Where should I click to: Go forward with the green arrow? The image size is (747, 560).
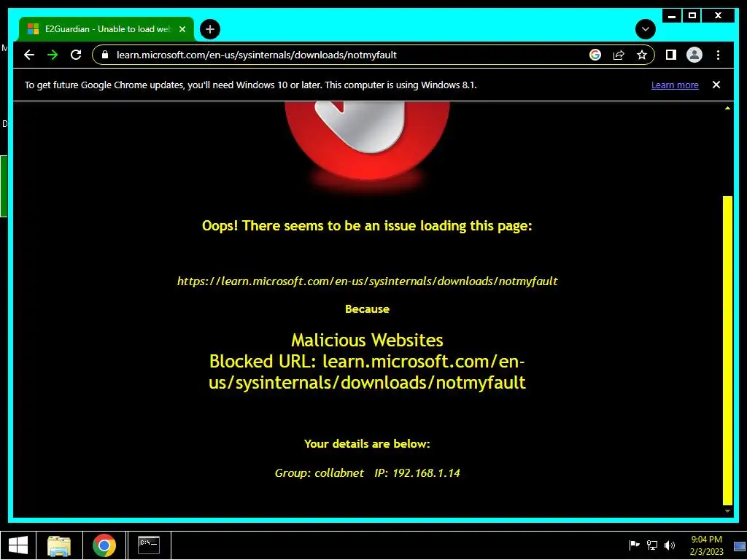53,55
